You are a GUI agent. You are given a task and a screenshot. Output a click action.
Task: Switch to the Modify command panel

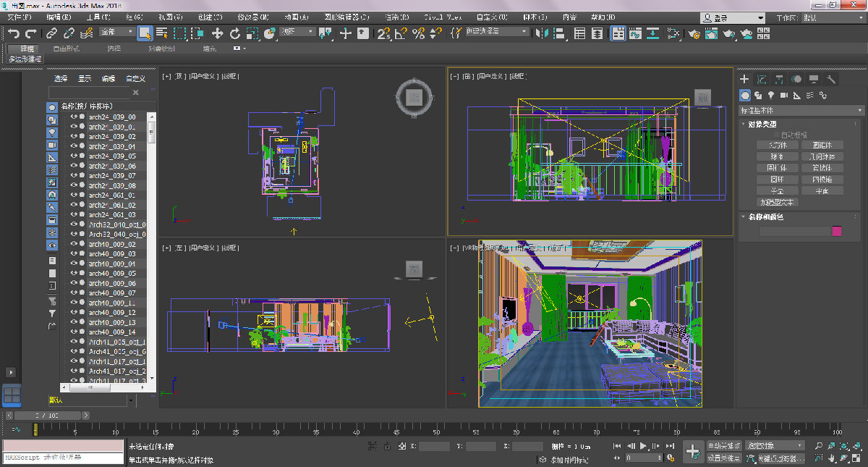762,79
